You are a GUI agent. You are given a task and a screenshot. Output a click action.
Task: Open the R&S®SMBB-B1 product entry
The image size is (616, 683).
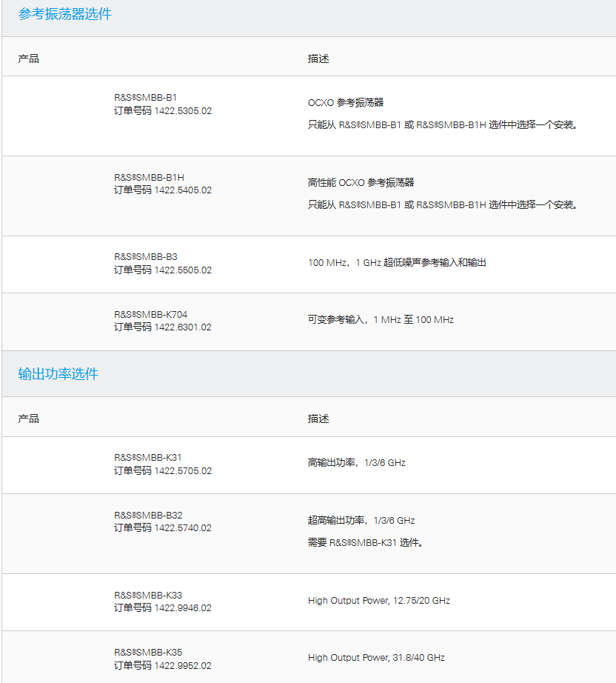(145, 97)
